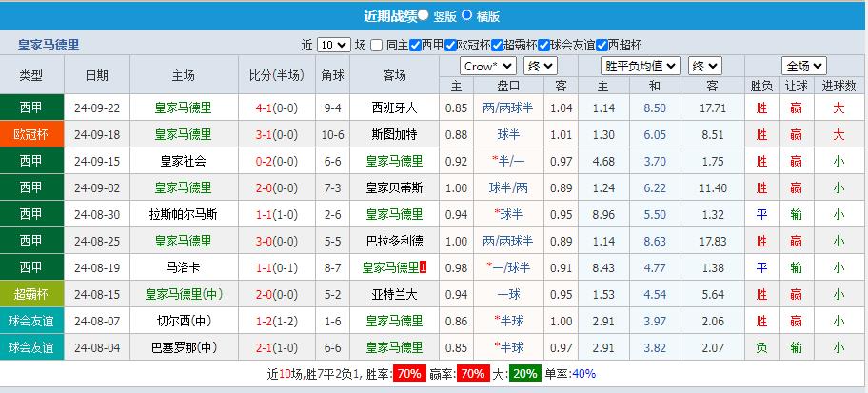868x393 pixels.
Task: Click red card badge beside 皇家马德里 in 马洛卡 row
Action: [x=424, y=268]
